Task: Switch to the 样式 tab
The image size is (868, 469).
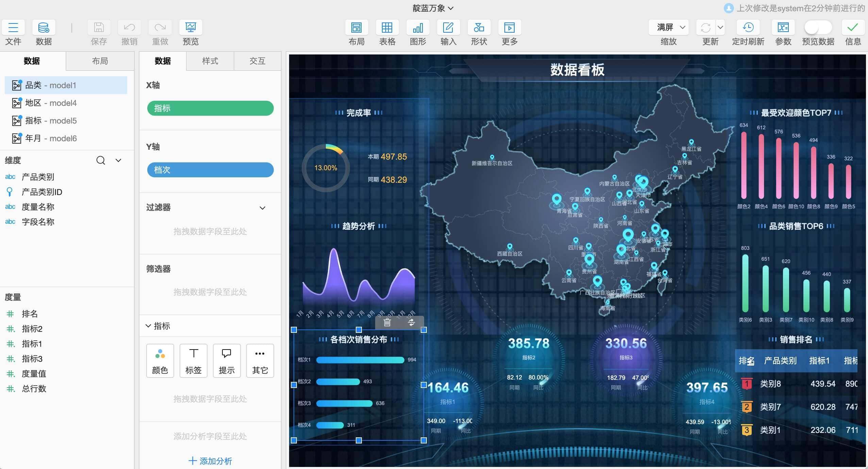Action: 210,61
